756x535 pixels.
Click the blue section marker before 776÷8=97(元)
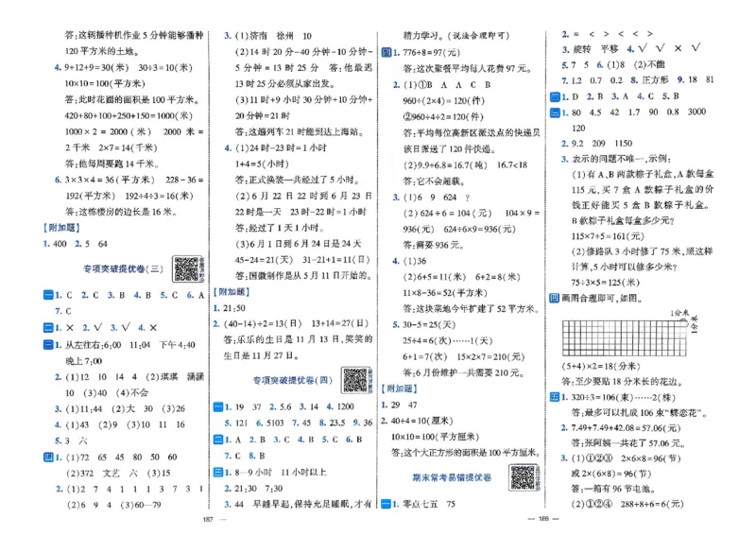coord(386,53)
